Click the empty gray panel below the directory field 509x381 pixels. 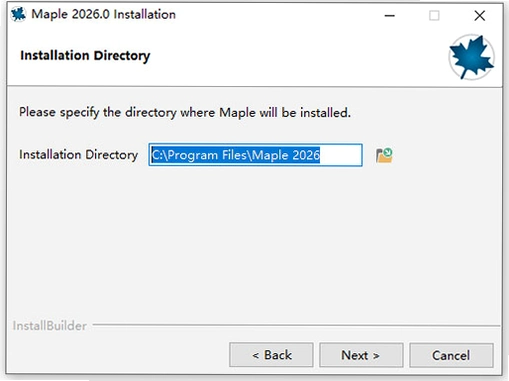click(253, 240)
